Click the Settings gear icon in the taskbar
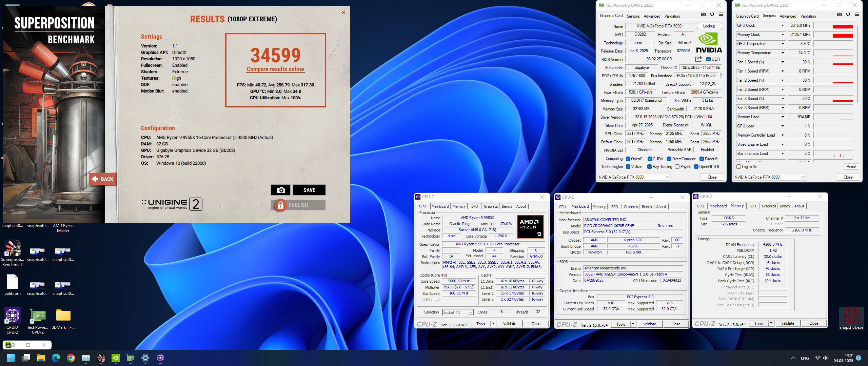 [x=145, y=358]
